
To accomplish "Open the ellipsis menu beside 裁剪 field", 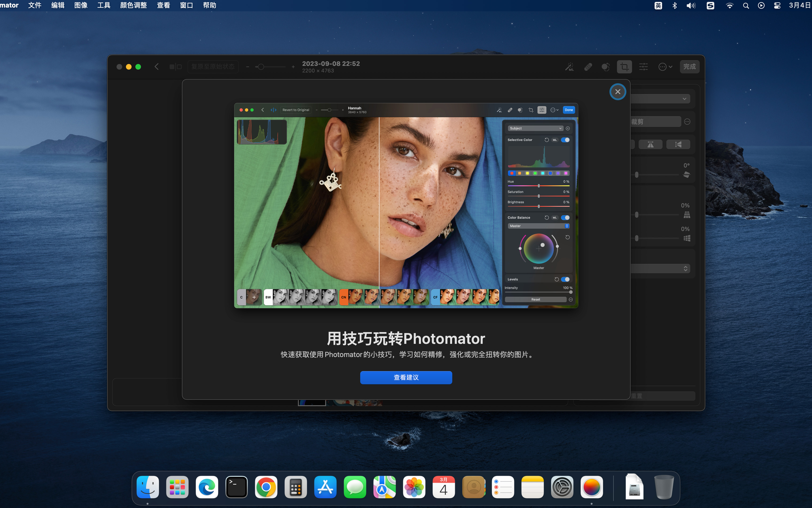I will [687, 122].
